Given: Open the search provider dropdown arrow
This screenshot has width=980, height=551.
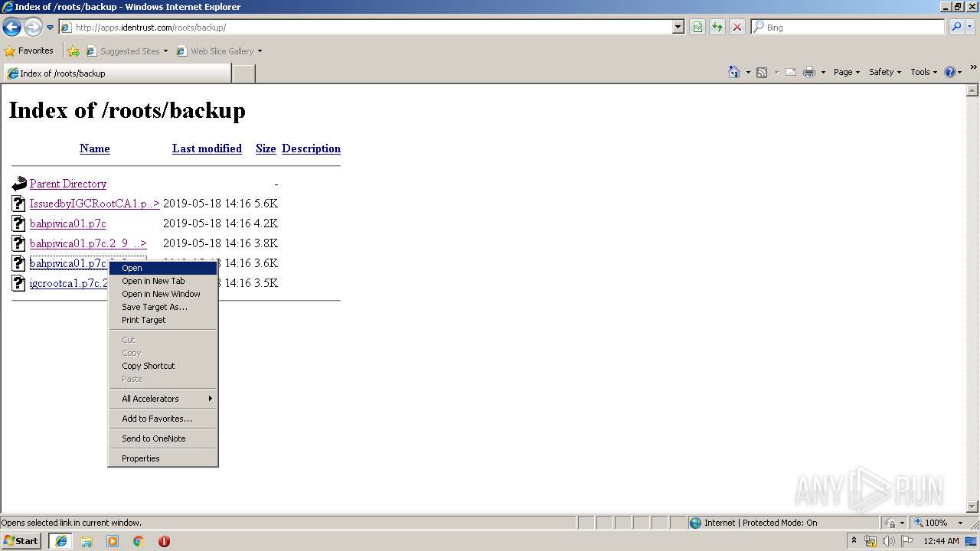Looking at the screenshot, I should tap(969, 28).
